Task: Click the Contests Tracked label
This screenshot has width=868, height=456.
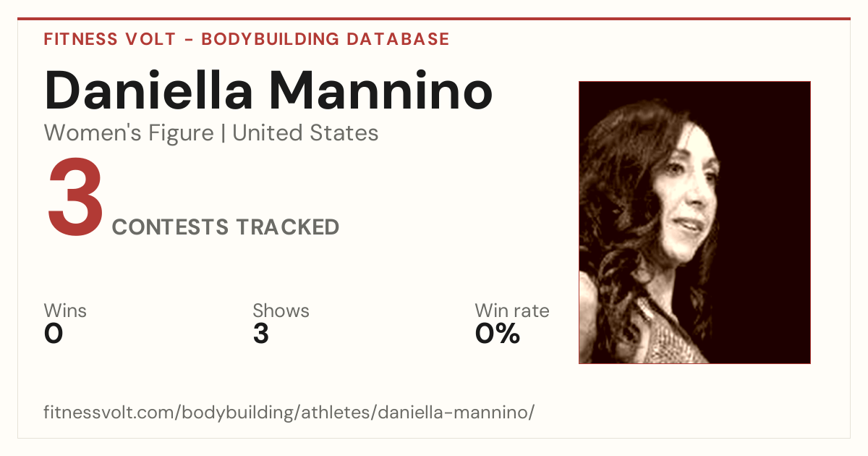Action: pos(226,227)
